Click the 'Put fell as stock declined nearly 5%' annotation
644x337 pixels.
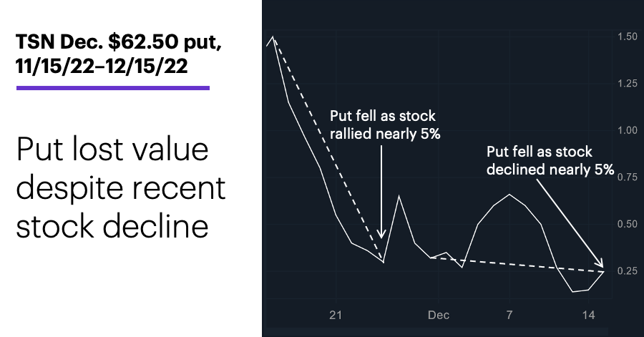(550, 160)
